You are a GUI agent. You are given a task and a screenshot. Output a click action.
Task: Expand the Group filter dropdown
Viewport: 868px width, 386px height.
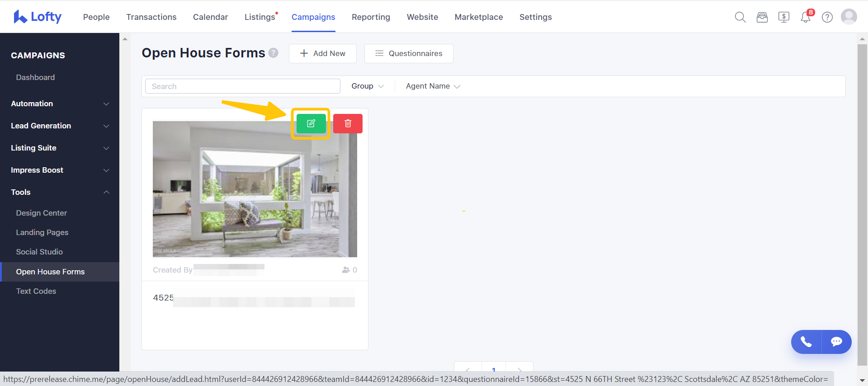[368, 86]
